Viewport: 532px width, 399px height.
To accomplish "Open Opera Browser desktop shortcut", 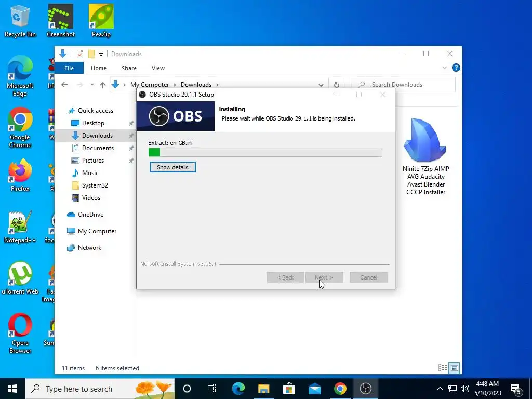I will click(x=20, y=334).
